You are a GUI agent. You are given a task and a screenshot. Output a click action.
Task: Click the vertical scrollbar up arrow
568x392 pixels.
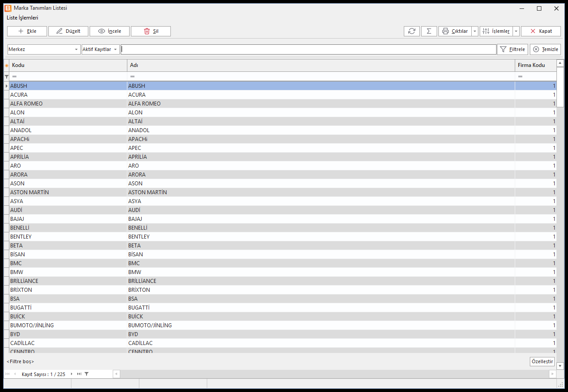560,63
